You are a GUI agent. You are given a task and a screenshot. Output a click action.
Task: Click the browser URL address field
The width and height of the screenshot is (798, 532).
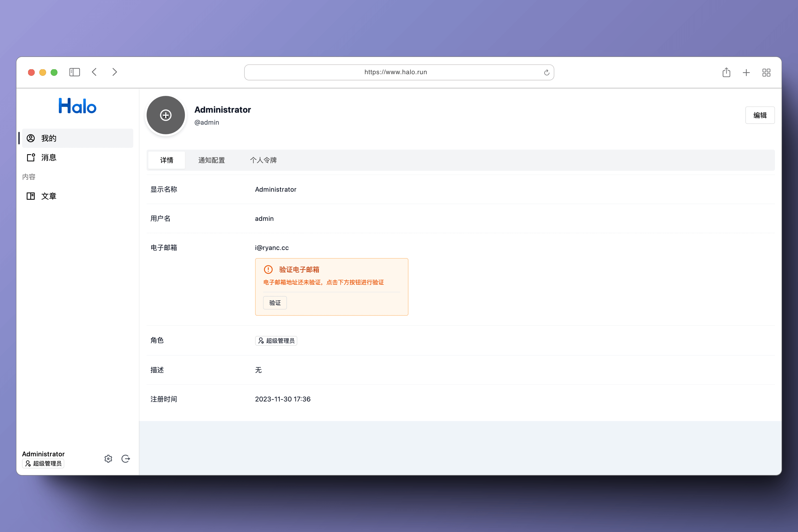tap(395, 72)
